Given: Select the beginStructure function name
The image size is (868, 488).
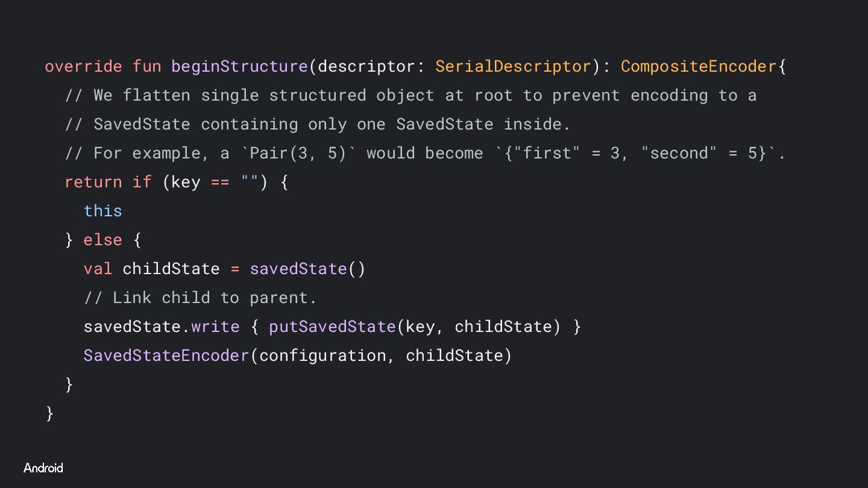Looking at the screenshot, I should [239, 66].
